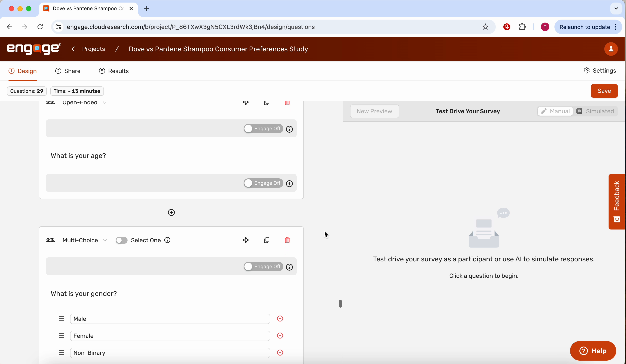
Task: Open the Help chat button
Action: point(593,351)
